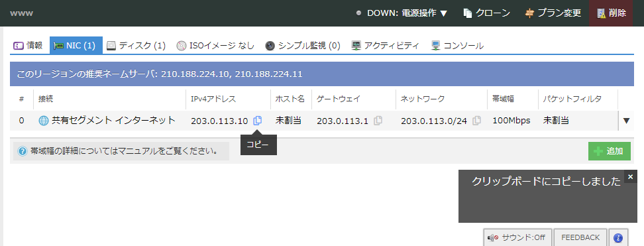Copy the gateway address 203.0.113.1

[378, 121]
